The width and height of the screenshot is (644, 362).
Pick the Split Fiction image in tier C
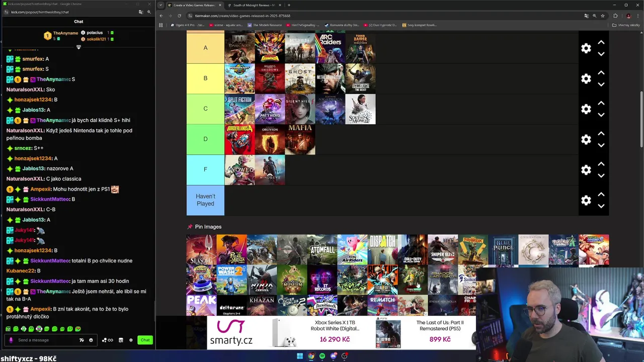click(x=239, y=109)
